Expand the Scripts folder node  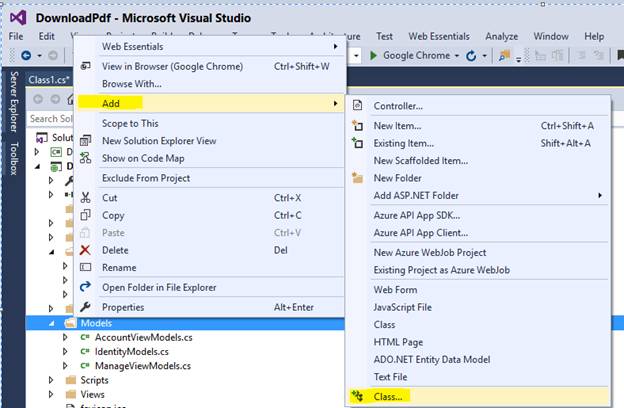pyautogui.click(x=53, y=380)
